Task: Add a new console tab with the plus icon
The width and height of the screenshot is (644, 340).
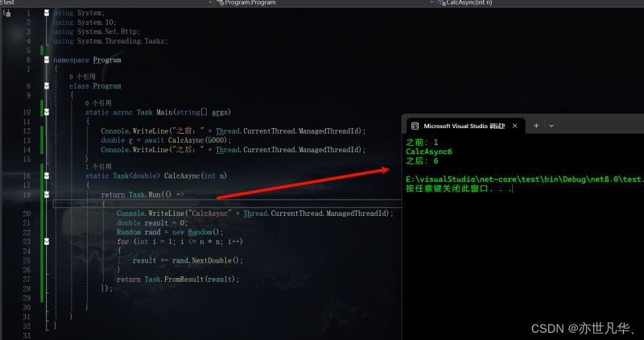Action: coord(536,126)
